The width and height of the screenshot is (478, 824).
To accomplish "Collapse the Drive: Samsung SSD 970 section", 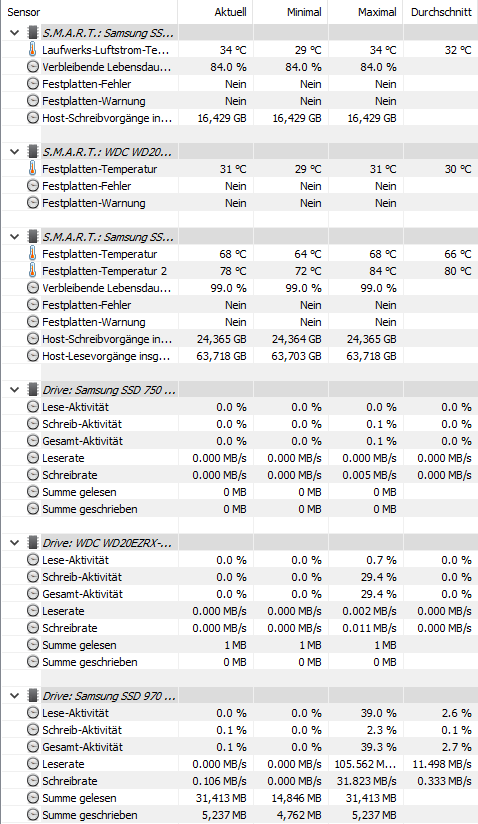I will 15,696.
